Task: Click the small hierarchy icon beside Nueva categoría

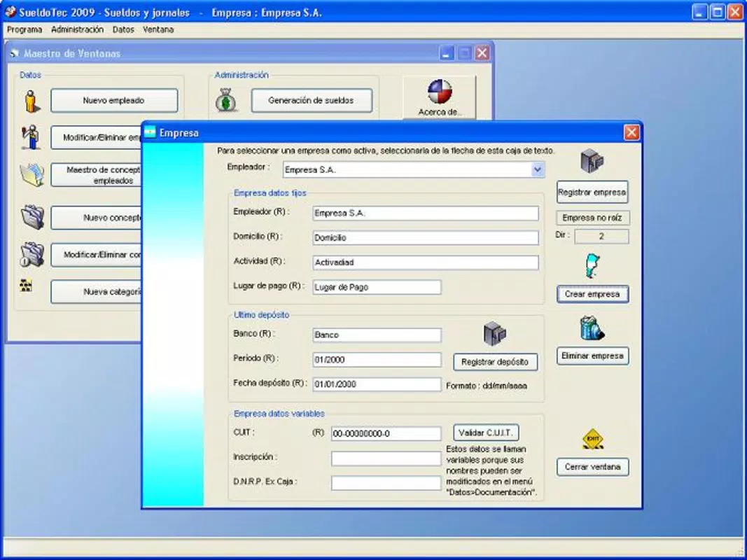Action: coord(26,285)
